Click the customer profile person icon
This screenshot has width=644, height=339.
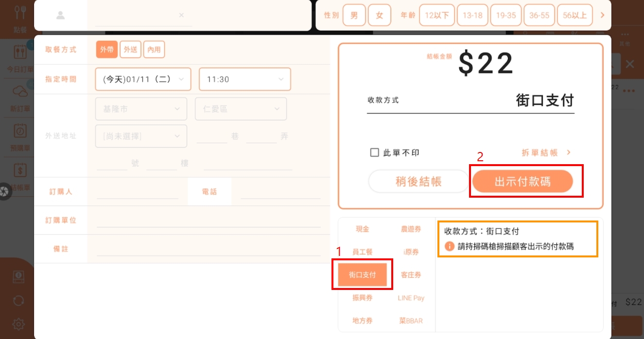coord(60,15)
